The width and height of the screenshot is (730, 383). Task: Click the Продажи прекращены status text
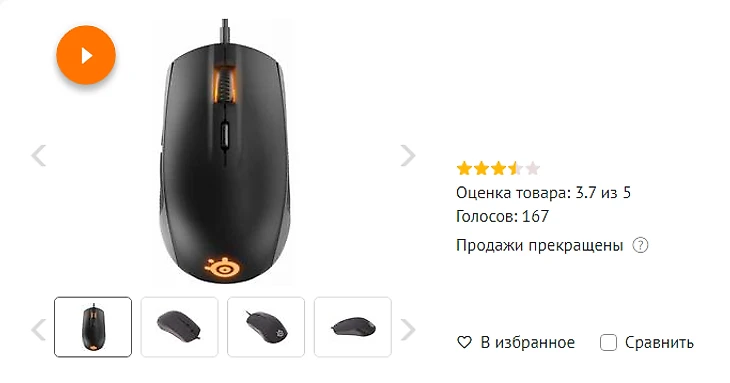coord(540,245)
